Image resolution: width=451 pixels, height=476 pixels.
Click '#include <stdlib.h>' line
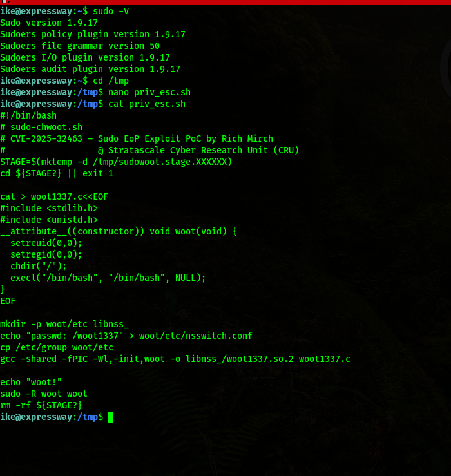click(49, 208)
